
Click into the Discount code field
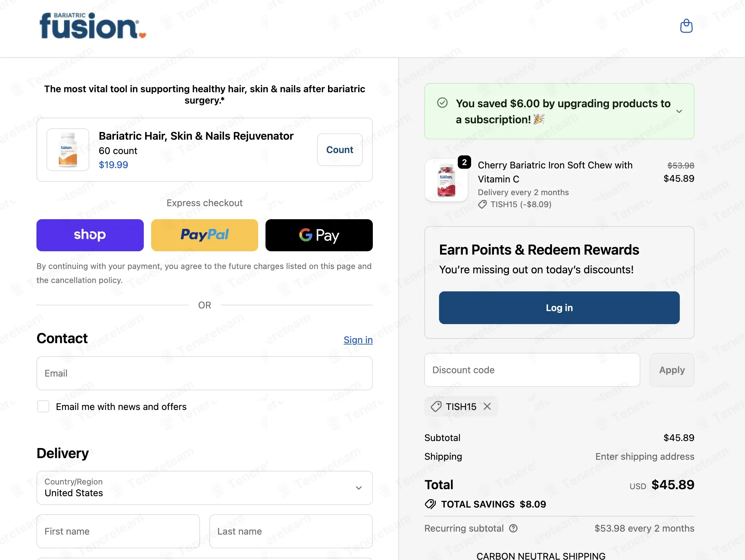tap(532, 370)
